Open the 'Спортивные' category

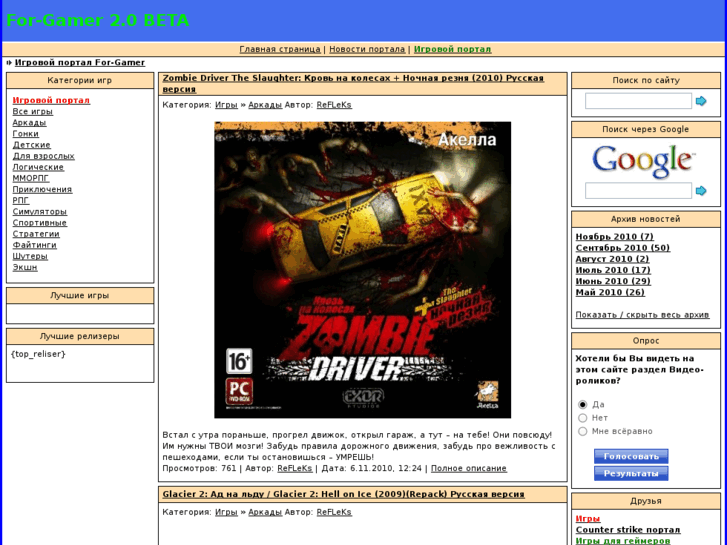click(39, 223)
